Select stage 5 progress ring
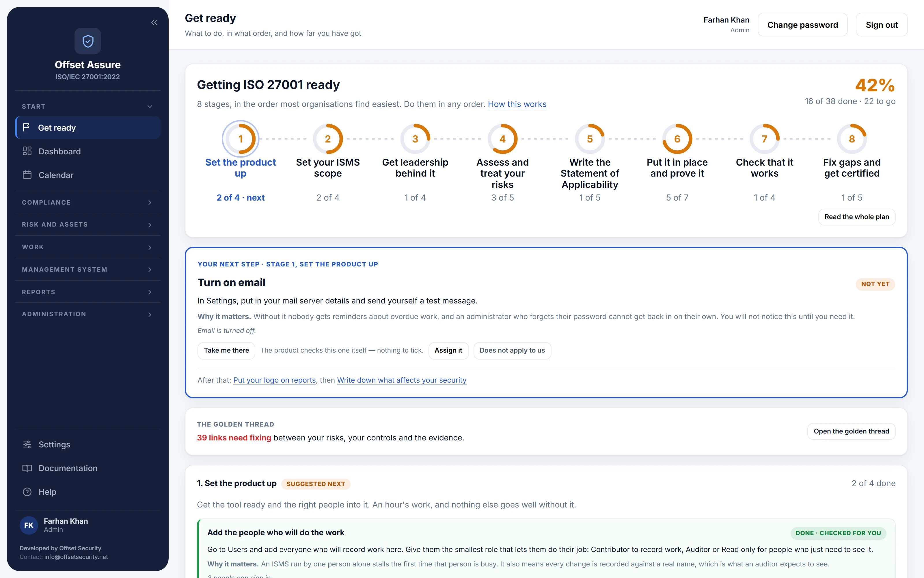Image resolution: width=924 pixels, height=578 pixels. point(590,139)
